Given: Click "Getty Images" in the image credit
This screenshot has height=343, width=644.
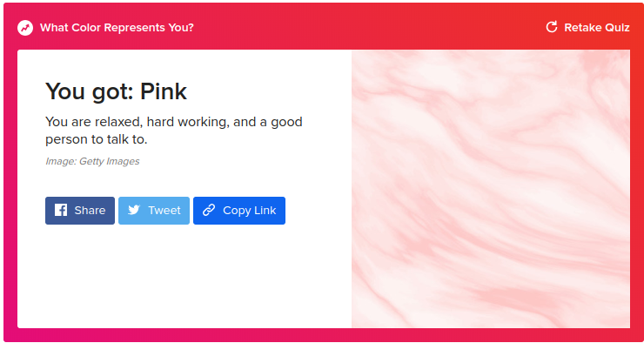Looking at the screenshot, I should click(110, 161).
